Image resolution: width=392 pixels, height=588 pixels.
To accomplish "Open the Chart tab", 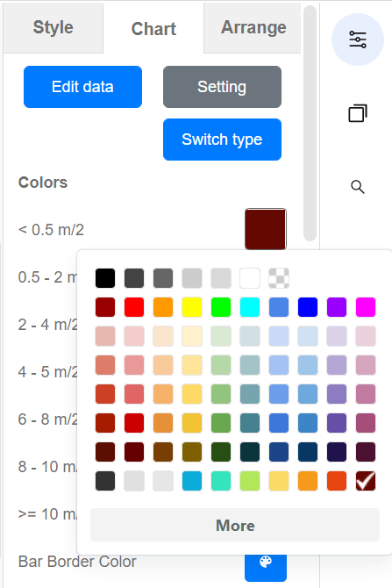I will pyautogui.click(x=153, y=29).
